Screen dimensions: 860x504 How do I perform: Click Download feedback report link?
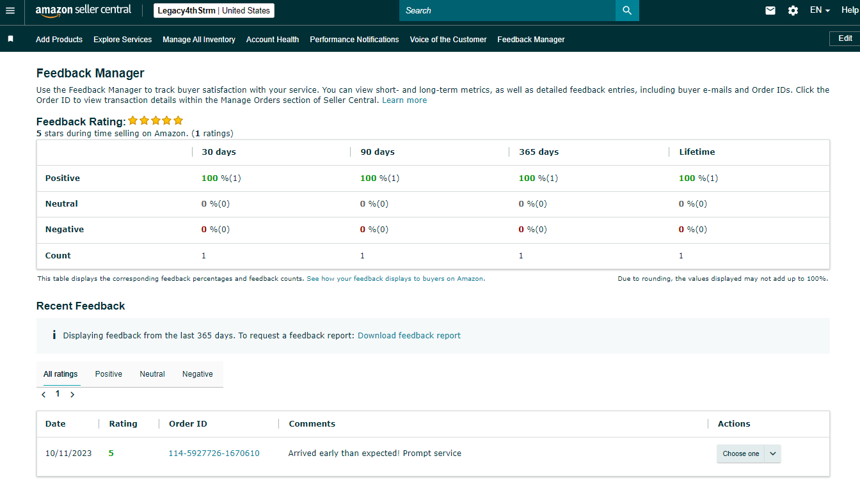point(409,335)
